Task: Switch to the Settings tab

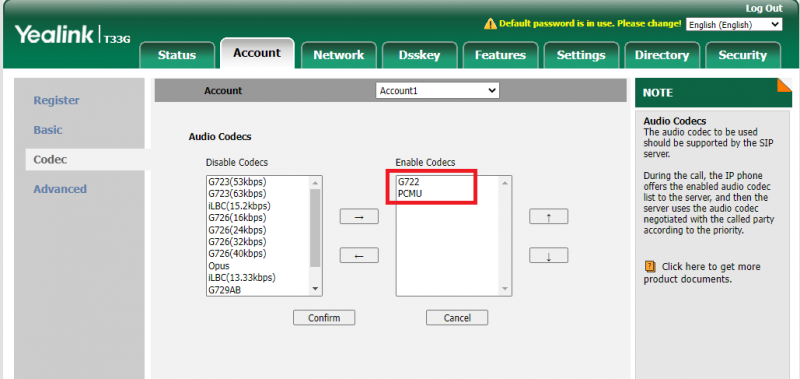Action: coord(581,55)
